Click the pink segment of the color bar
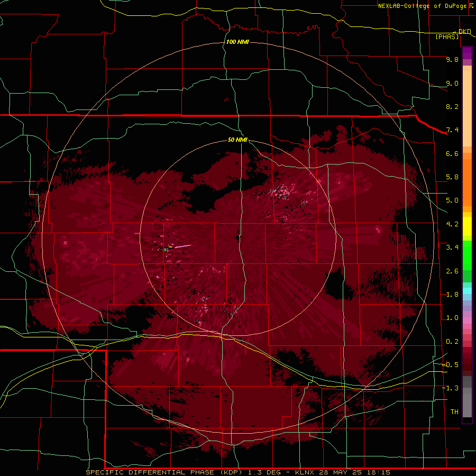 pyautogui.click(x=467, y=321)
